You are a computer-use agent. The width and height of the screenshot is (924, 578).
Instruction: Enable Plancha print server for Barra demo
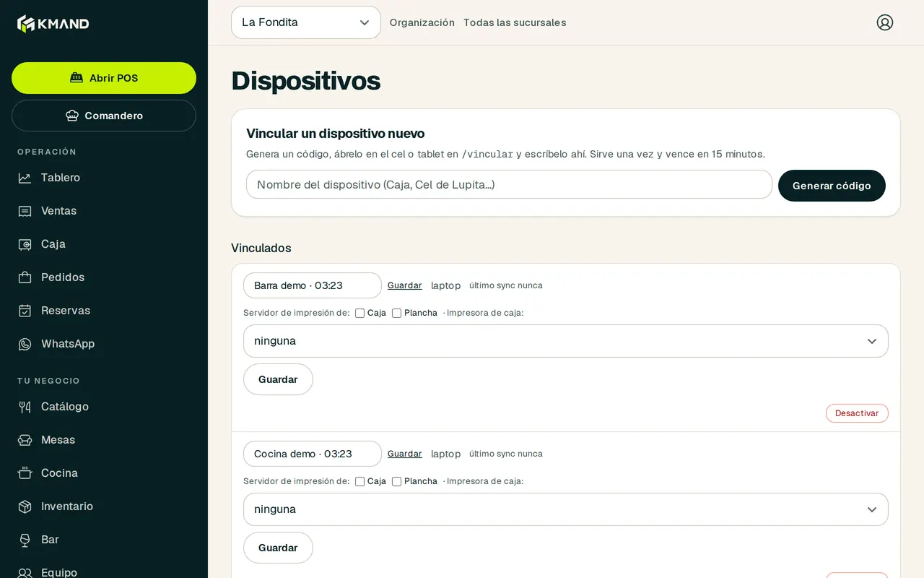pyautogui.click(x=396, y=313)
